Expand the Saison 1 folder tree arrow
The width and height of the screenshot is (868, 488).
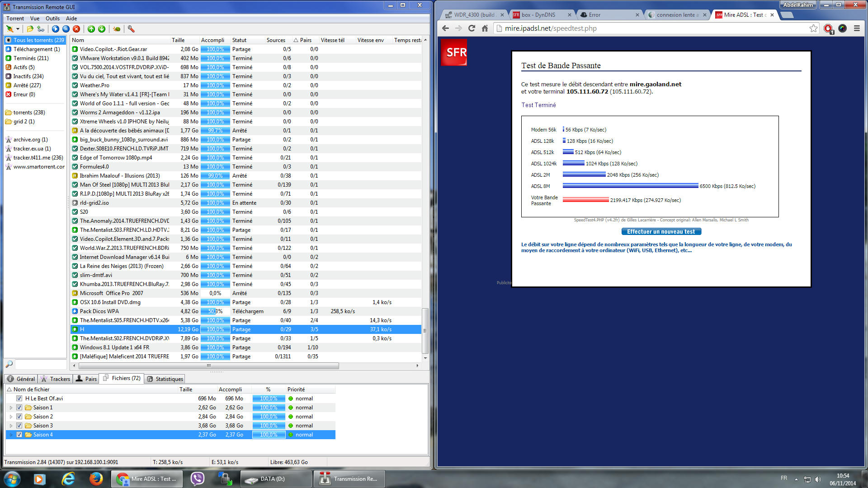point(11,408)
